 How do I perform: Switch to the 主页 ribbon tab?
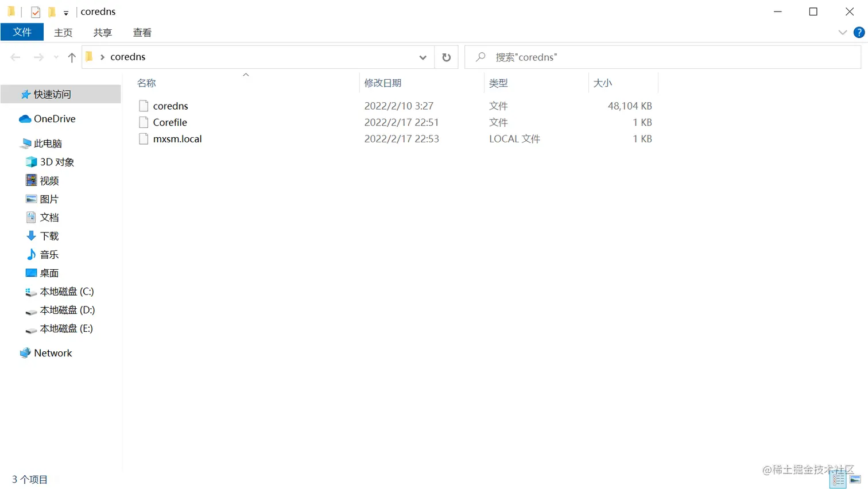[x=63, y=33]
